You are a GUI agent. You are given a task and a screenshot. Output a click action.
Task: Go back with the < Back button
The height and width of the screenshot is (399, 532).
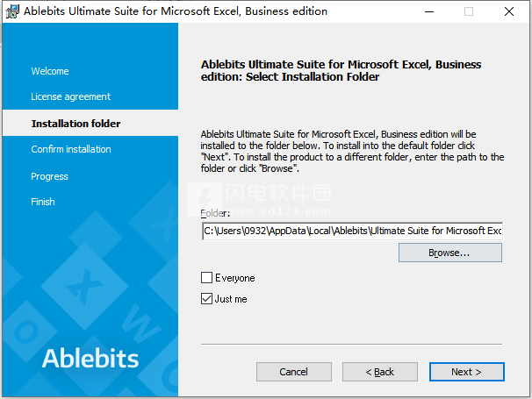379,372
